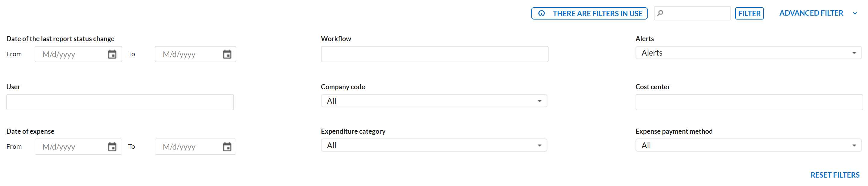Image resolution: width=868 pixels, height=186 pixels.
Task: Click into the User text field
Action: [x=120, y=102]
